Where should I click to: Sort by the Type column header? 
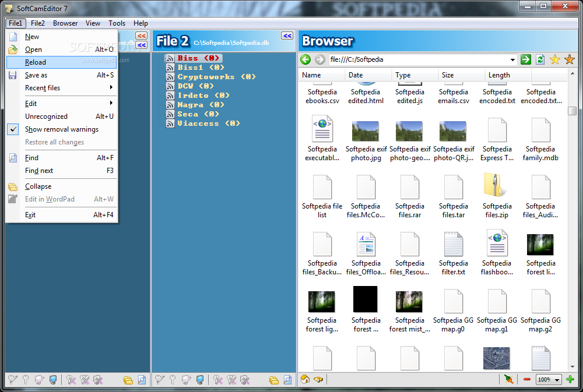click(415, 75)
